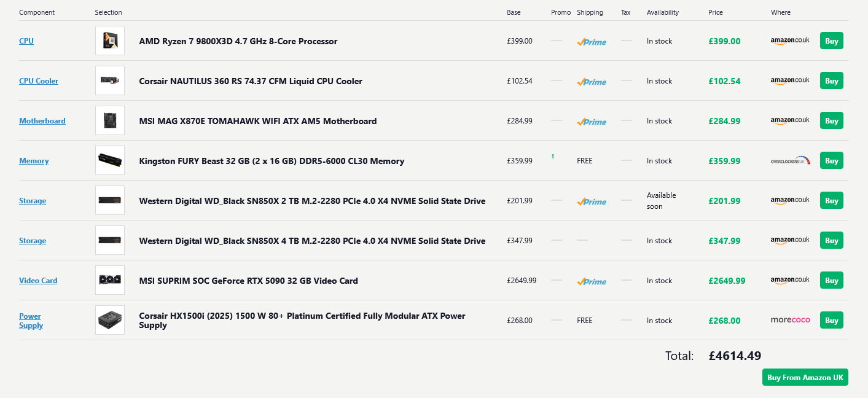Image resolution: width=868 pixels, height=398 pixels.
Task: Buy the AMD Ryzen 7 9800X3D
Action: click(x=832, y=41)
